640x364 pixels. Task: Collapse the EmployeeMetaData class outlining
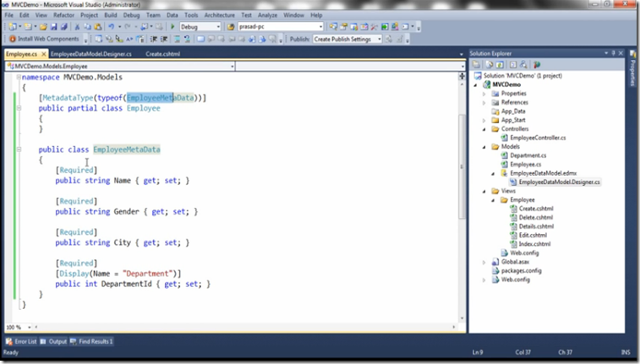click(19, 149)
